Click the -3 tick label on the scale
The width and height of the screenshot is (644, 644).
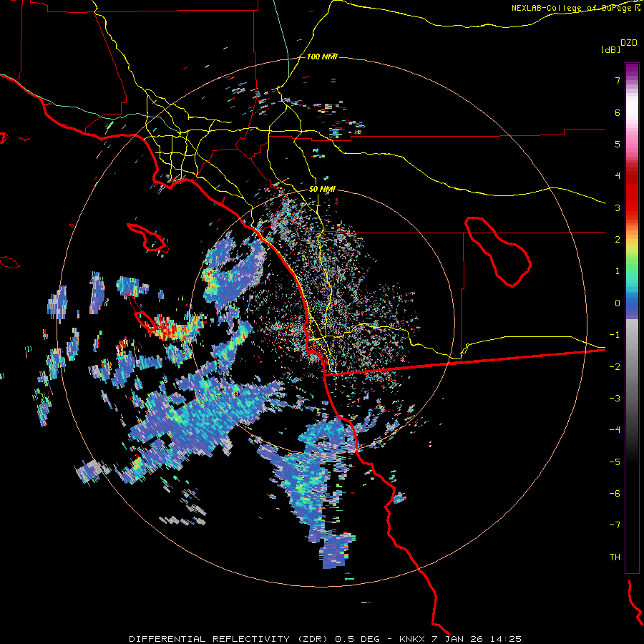pos(615,399)
